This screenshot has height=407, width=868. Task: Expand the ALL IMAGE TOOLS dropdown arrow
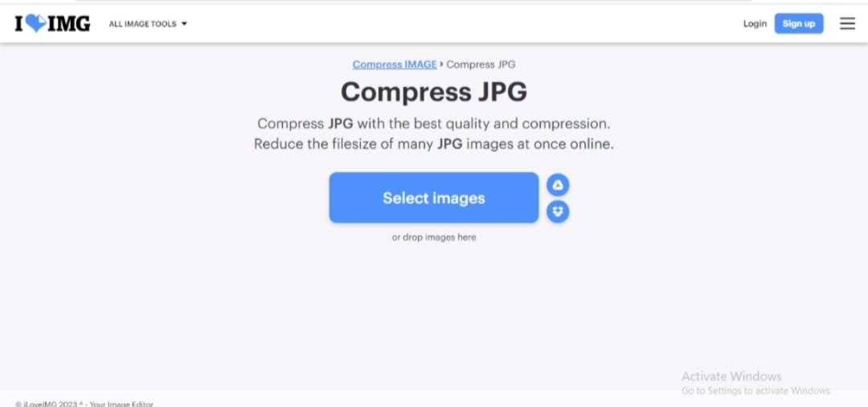tap(184, 24)
